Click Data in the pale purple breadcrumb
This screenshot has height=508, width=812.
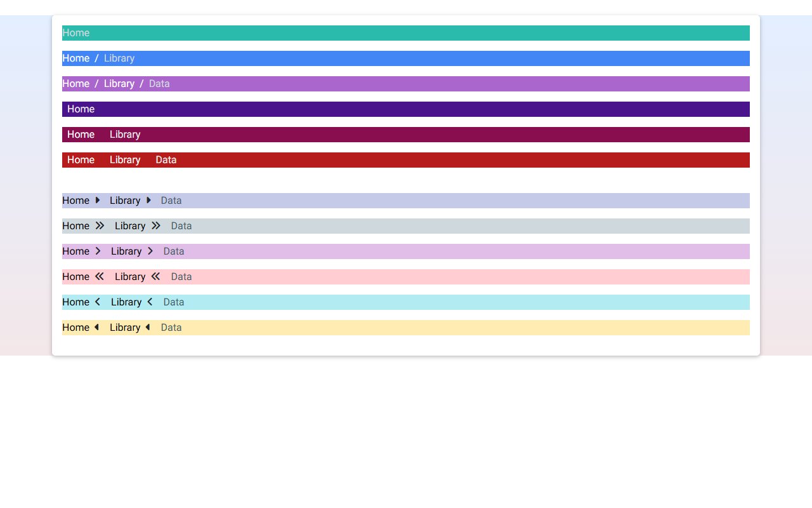click(174, 251)
